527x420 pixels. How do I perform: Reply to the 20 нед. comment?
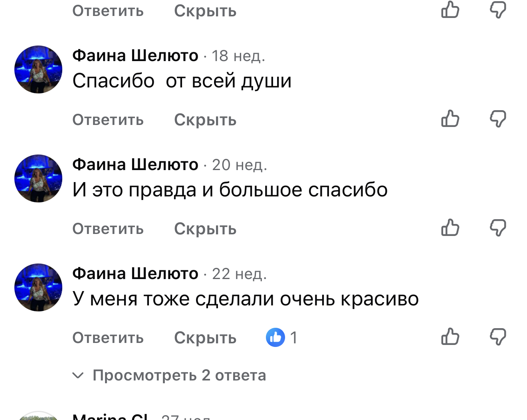[108, 229]
